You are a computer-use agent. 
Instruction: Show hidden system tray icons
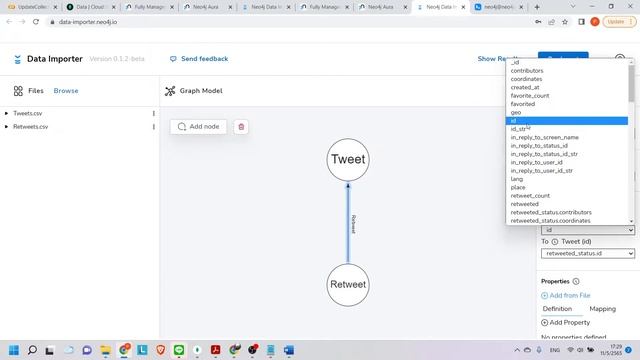pos(517,350)
